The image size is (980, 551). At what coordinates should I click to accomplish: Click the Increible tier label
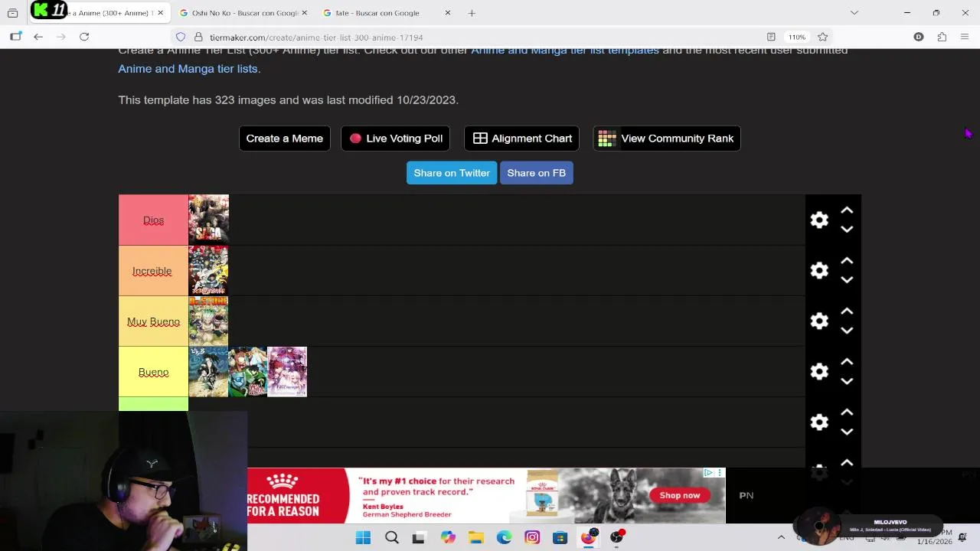click(x=153, y=271)
